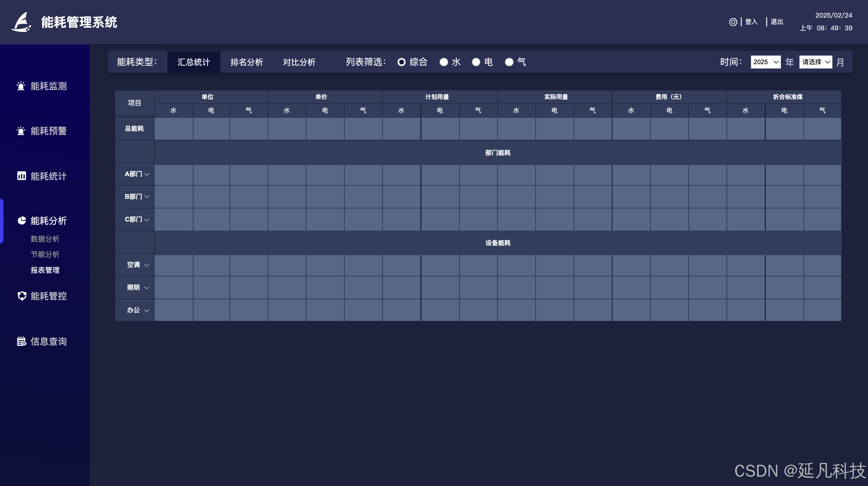The height and width of the screenshot is (486, 868).
Task: Click the 能耗预警 siren icon
Action: [x=21, y=131]
